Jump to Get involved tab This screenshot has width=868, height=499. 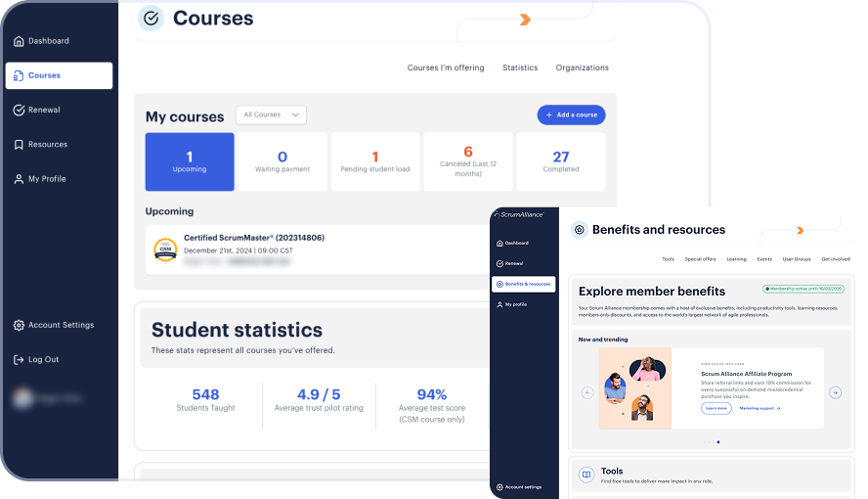tap(836, 259)
